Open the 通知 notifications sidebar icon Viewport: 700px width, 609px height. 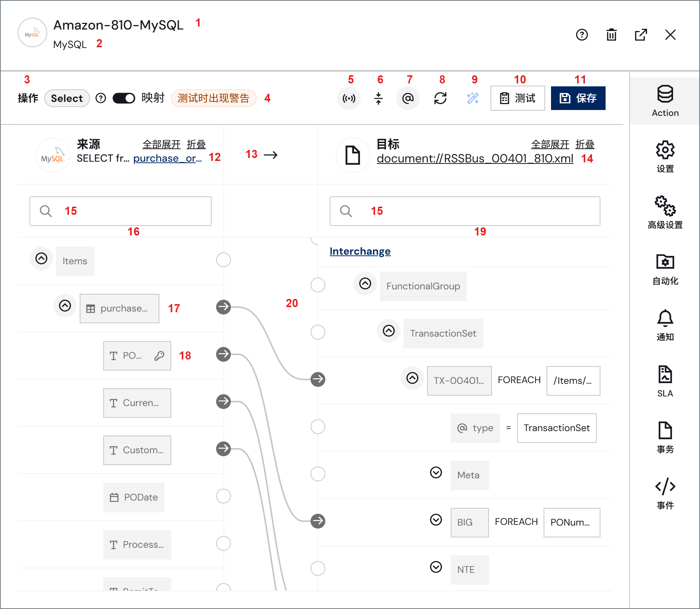tap(665, 325)
